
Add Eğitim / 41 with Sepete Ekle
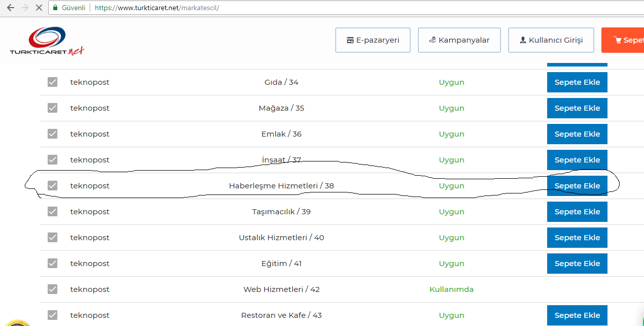(577, 264)
